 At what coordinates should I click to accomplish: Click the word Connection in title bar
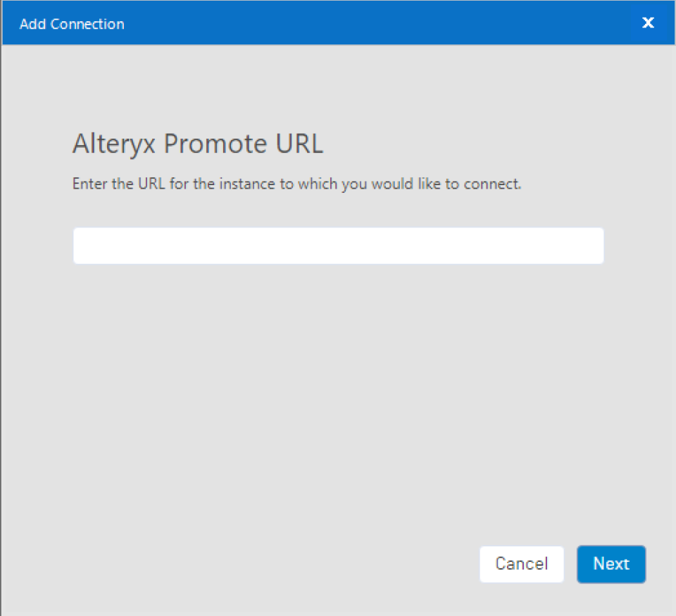click(87, 24)
